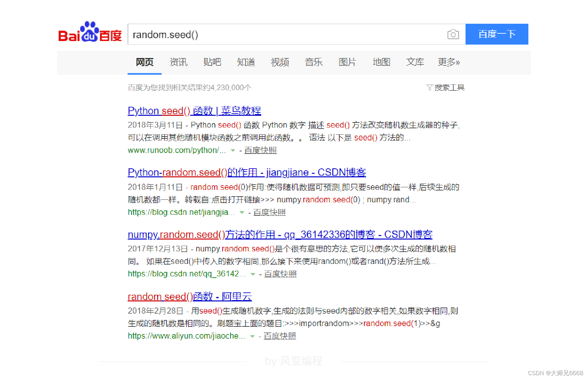Select the 图片 tab

(348, 62)
